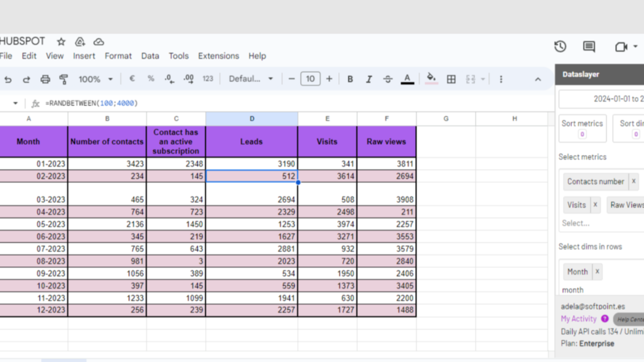Click the print icon
The image size is (644, 362).
45,80
